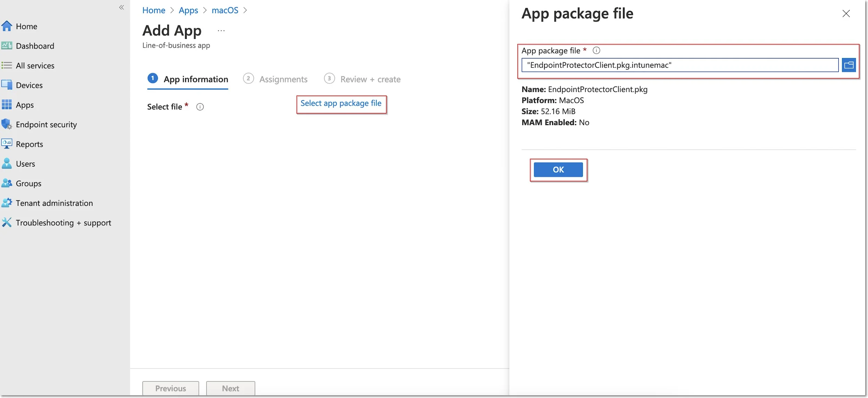Click the Endpoint security shield icon
Screen dimensions: 868x398
tap(7, 124)
